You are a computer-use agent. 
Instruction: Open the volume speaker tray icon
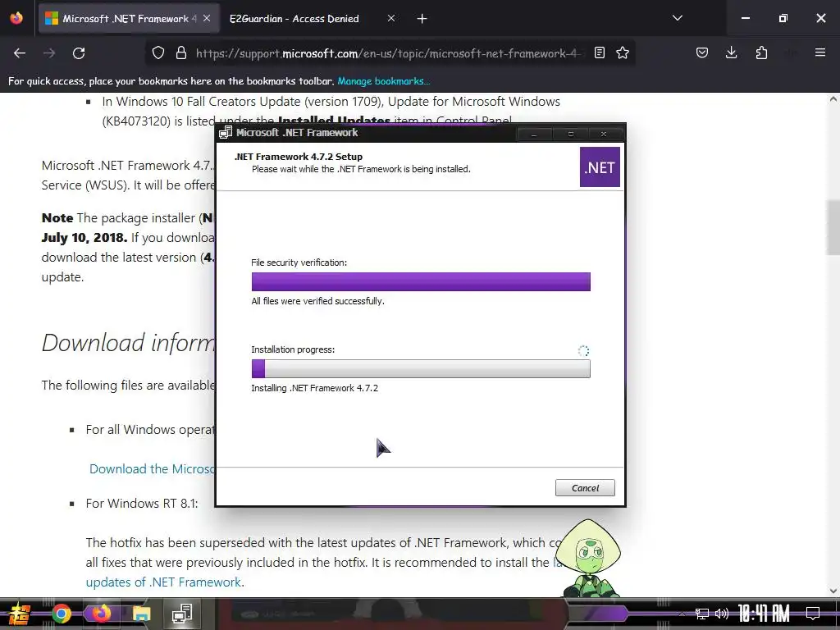pos(722,614)
